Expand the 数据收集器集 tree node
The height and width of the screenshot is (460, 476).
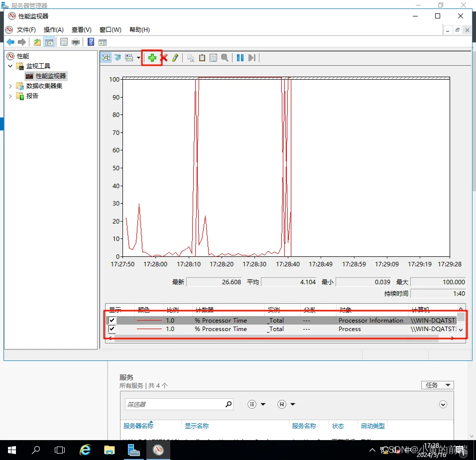point(10,86)
